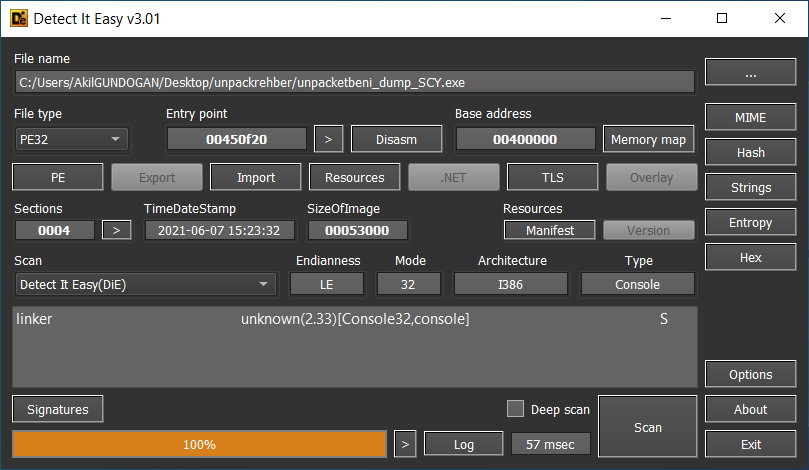Click the disabled Overlay button
Image resolution: width=809 pixels, height=470 pixels.
(x=652, y=177)
